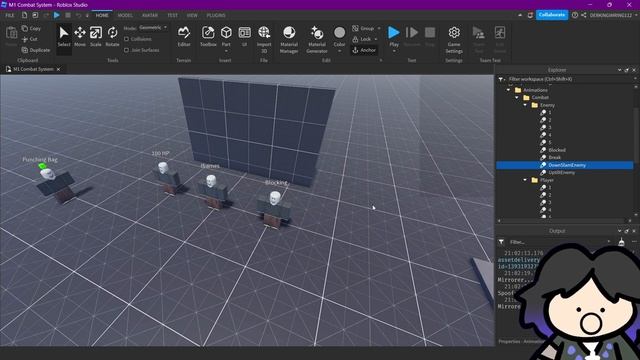Collapse the Animations folder
The image size is (640, 360).
click(509, 90)
